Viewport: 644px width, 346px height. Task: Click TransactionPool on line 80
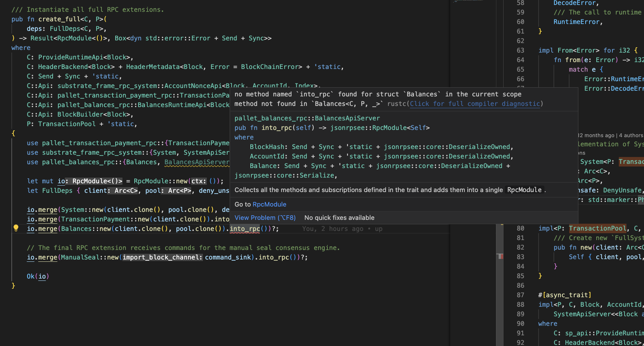coord(597,228)
